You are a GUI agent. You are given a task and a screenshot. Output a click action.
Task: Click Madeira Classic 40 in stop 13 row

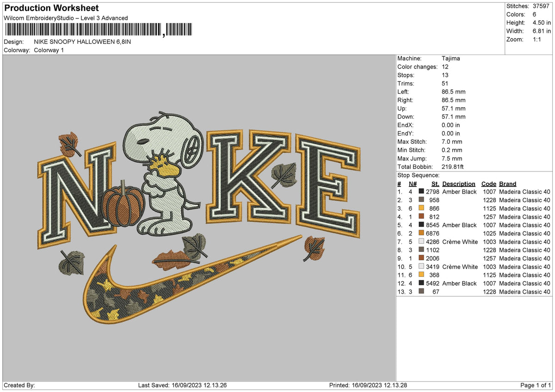point(524,291)
